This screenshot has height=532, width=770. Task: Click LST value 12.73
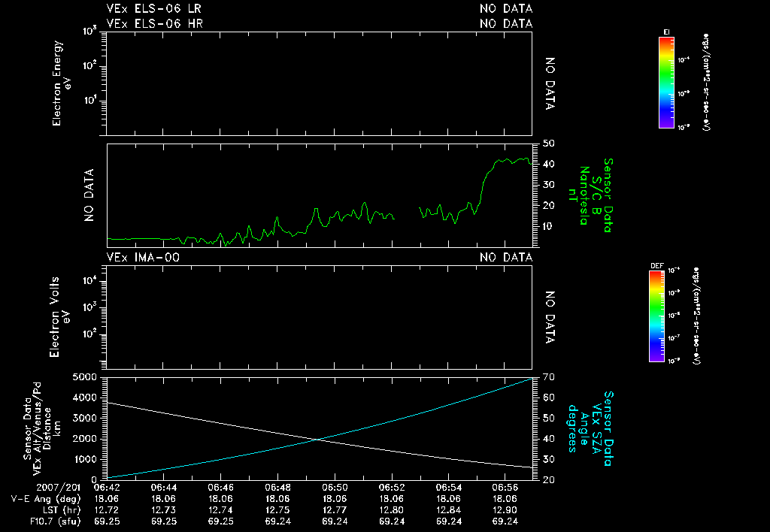pos(164,510)
